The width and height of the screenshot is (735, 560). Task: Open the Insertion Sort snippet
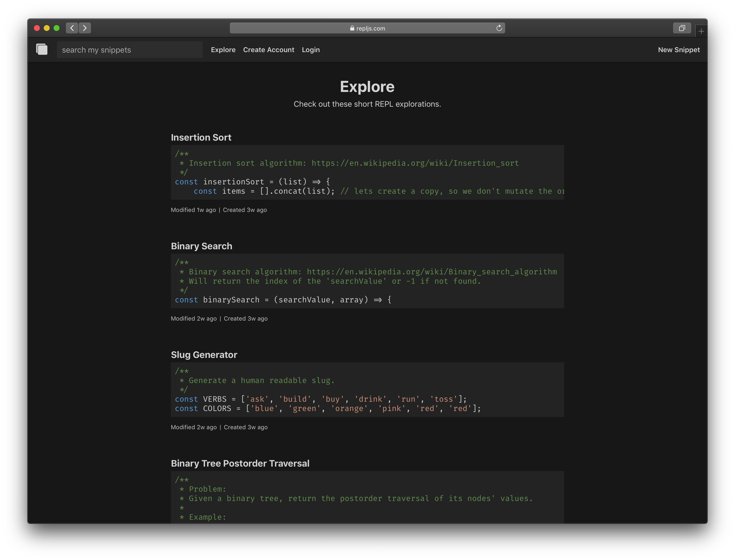[201, 137]
